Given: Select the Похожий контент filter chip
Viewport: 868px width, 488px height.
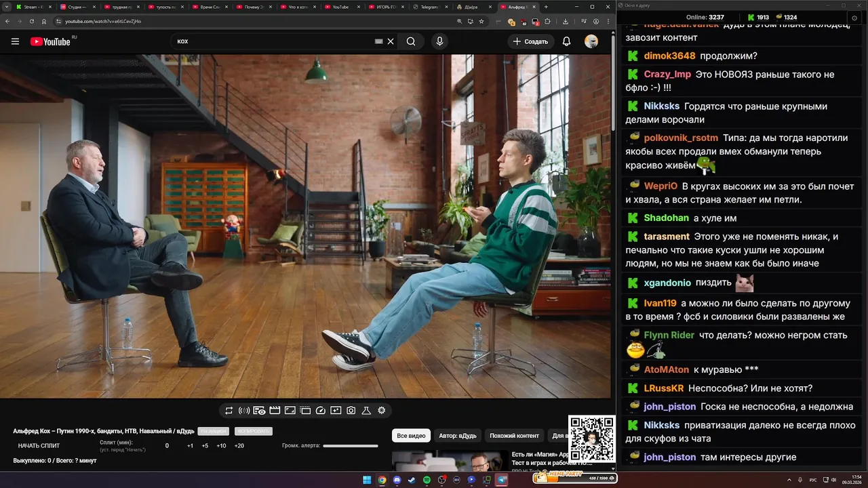Looking at the screenshot, I should point(514,436).
